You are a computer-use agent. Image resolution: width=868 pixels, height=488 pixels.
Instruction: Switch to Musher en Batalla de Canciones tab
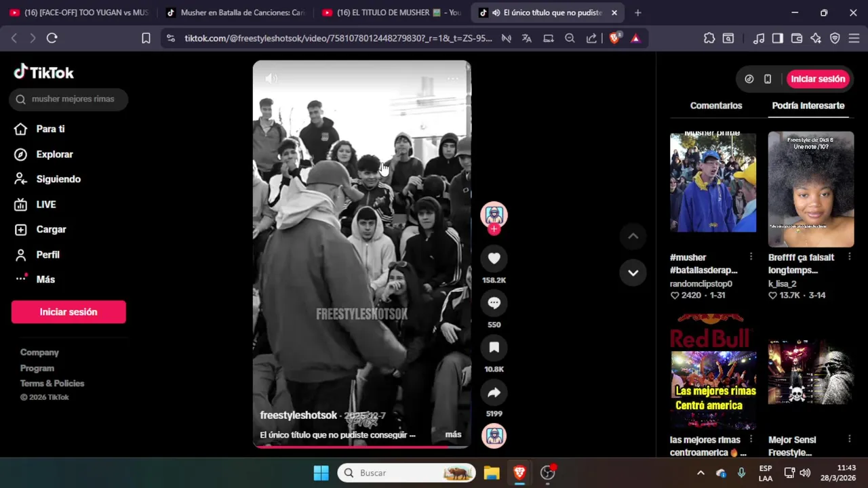[x=235, y=12]
